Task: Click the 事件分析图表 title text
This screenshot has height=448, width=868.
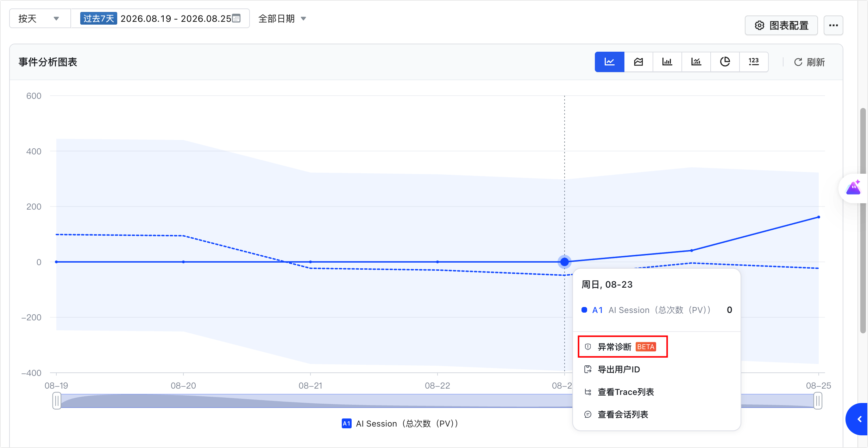Action: click(x=48, y=62)
